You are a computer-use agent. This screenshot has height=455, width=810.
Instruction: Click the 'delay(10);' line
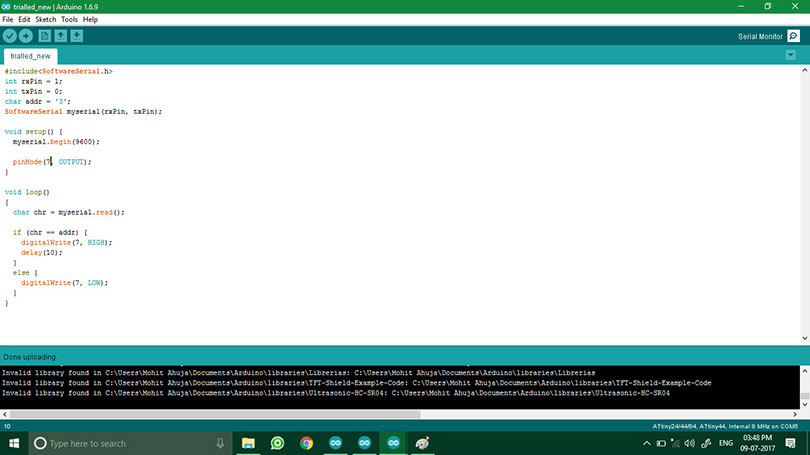point(41,253)
